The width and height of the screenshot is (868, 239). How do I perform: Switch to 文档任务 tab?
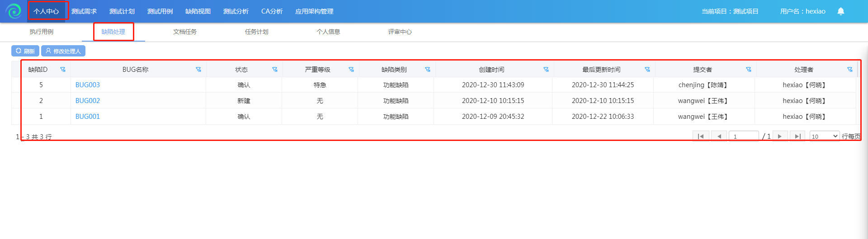tap(185, 32)
